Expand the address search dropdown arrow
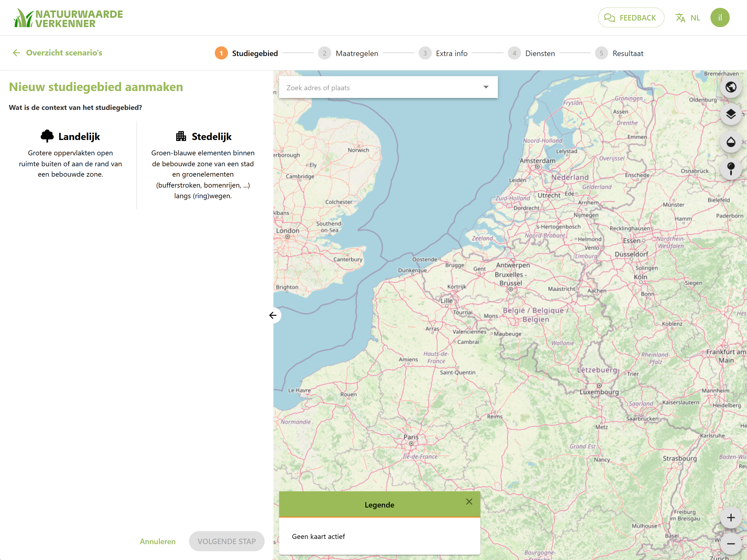 pyautogui.click(x=486, y=87)
